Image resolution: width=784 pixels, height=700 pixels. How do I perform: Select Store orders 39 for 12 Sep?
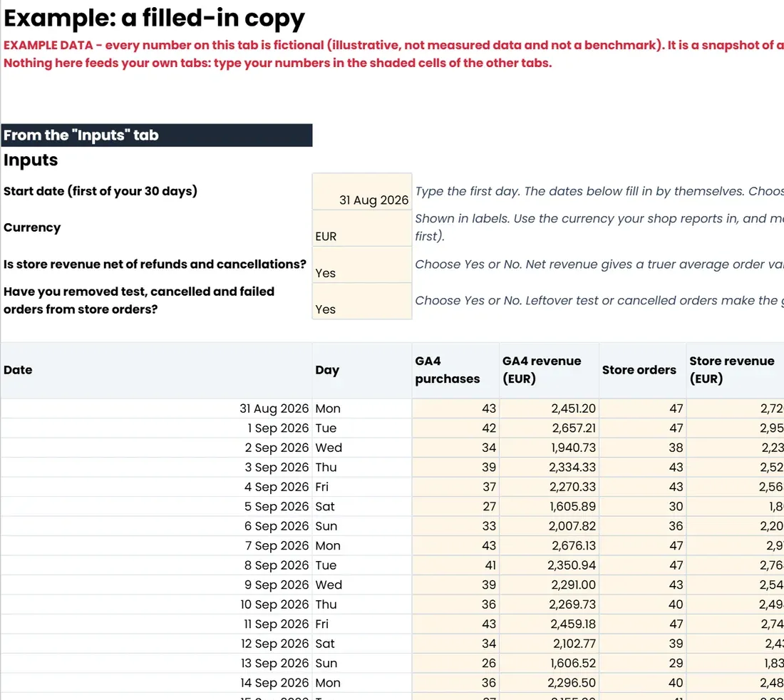click(x=642, y=644)
